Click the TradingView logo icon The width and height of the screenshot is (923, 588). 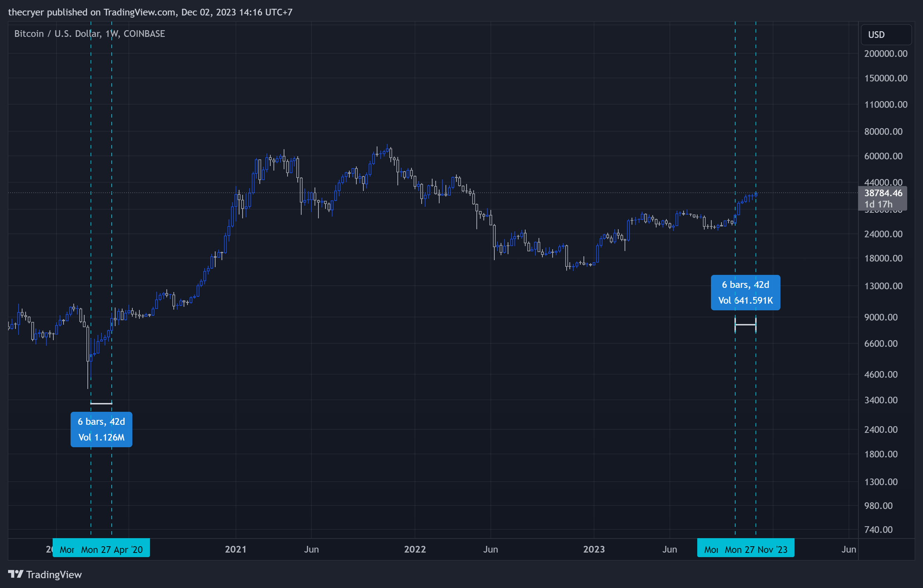click(x=16, y=574)
